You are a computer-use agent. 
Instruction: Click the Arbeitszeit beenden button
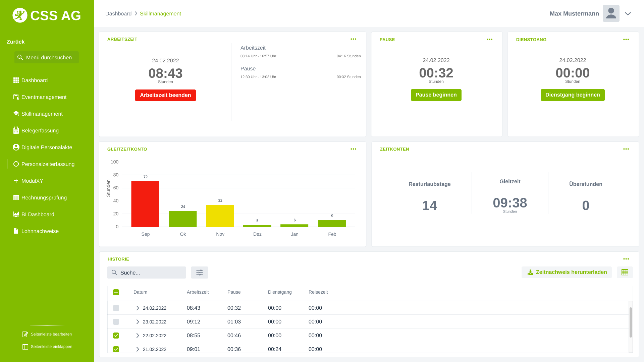[x=165, y=95]
